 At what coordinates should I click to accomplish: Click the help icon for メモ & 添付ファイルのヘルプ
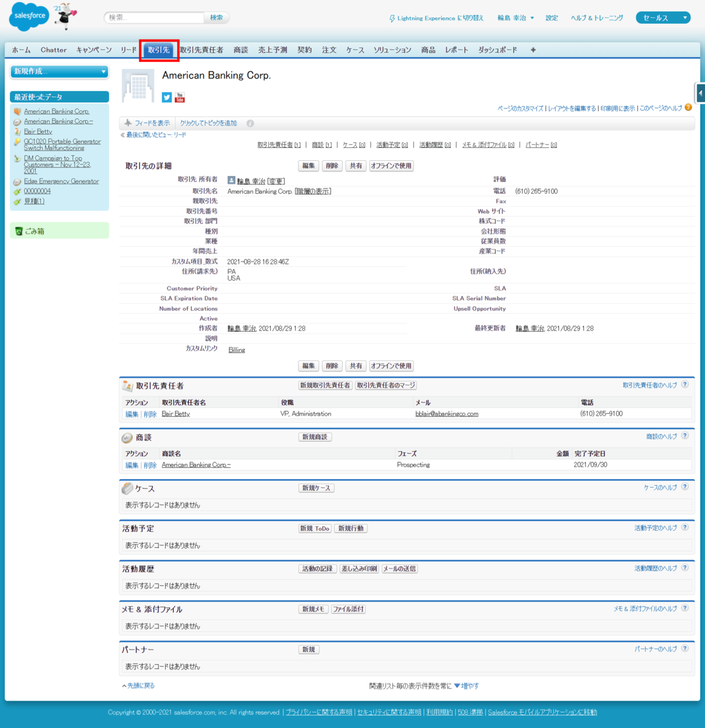tap(685, 608)
